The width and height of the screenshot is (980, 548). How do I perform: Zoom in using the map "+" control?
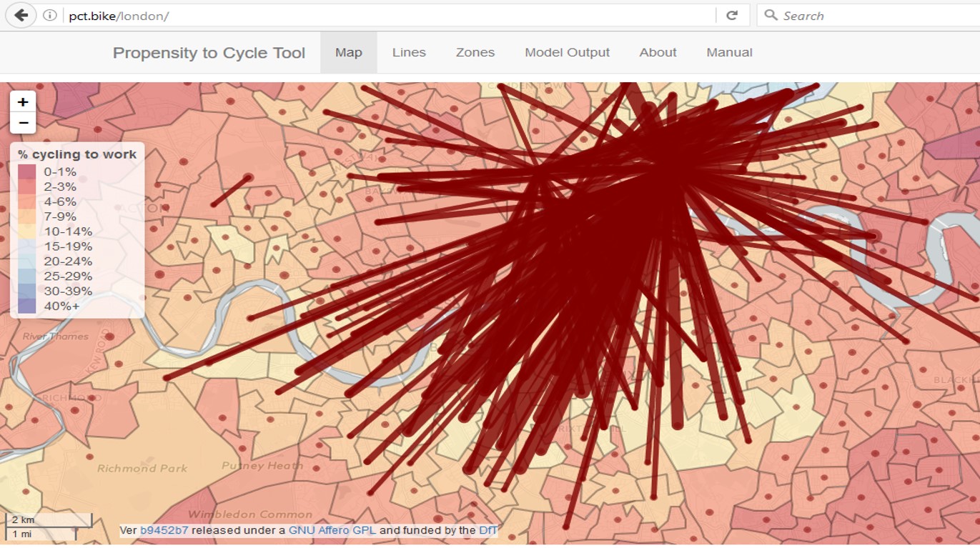[x=23, y=101]
